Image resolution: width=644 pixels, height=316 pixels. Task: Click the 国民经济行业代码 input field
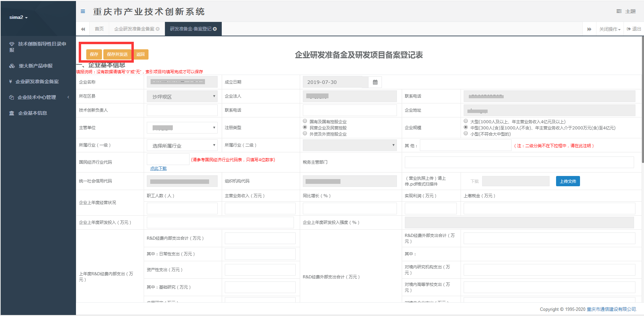click(168, 159)
